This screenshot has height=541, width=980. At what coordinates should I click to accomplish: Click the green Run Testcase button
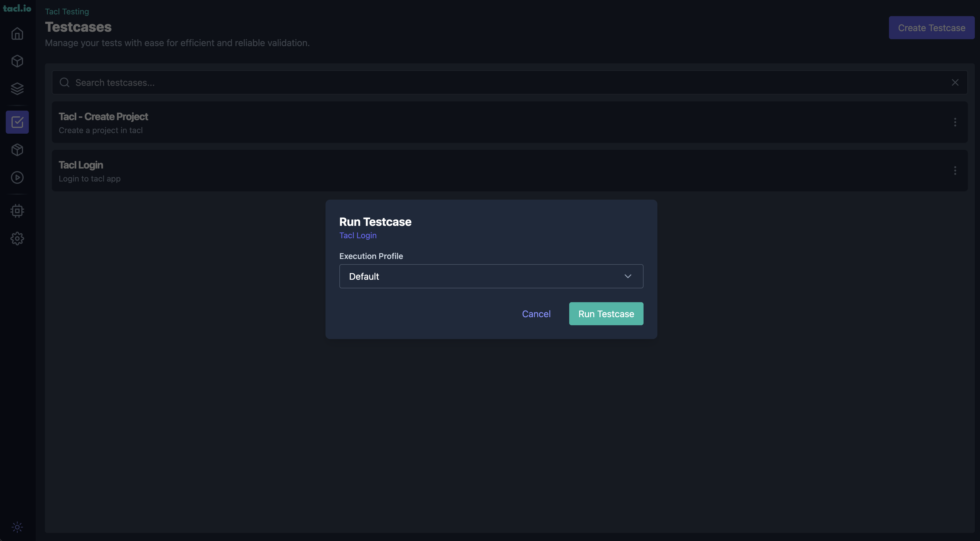pos(606,314)
